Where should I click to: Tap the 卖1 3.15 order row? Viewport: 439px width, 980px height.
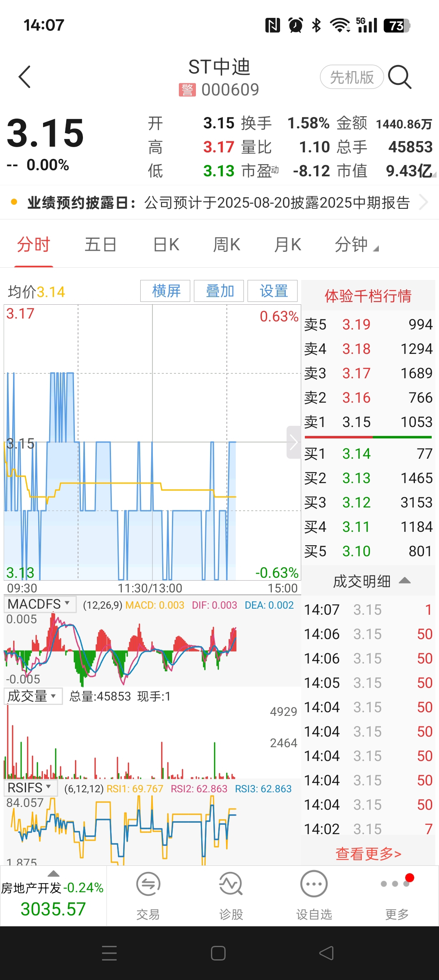(x=368, y=422)
